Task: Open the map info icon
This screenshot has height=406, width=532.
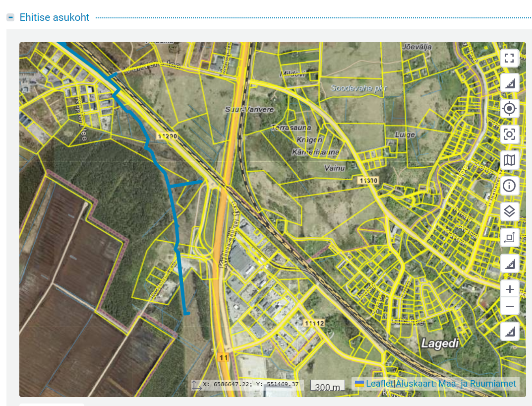Action: [x=509, y=186]
